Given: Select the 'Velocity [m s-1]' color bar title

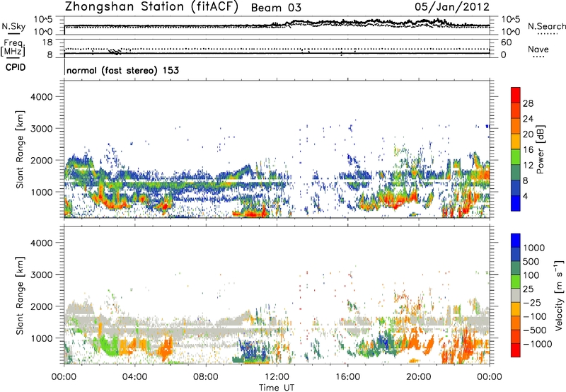Looking at the screenshot, I should (x=559, y=295).
